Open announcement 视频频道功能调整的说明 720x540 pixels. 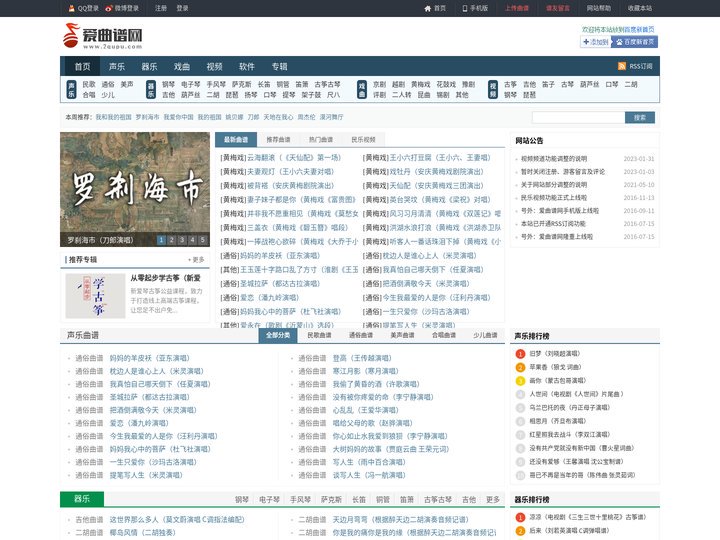[x=554, y=158]
